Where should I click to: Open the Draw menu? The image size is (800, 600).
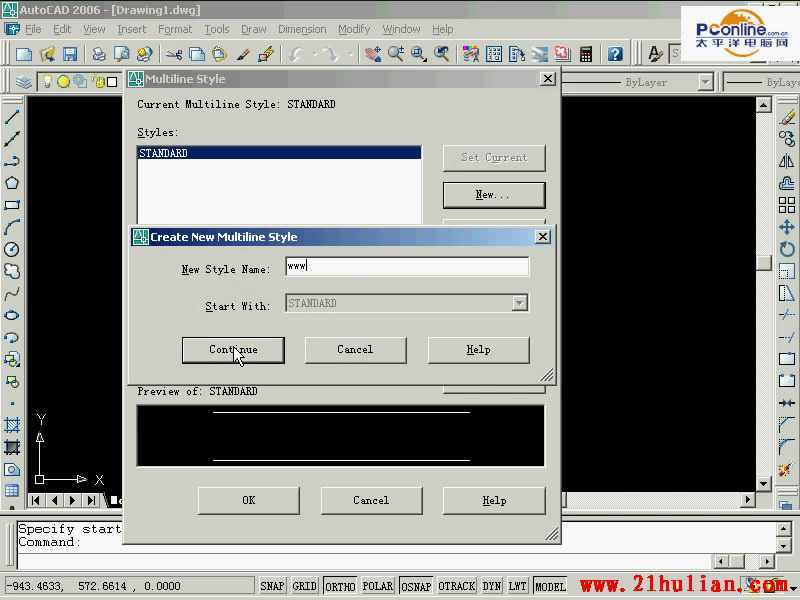tap(254, 29)
